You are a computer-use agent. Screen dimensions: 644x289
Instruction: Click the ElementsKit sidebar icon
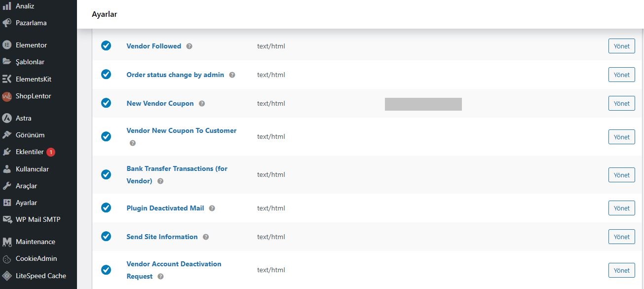pos(7,79)
